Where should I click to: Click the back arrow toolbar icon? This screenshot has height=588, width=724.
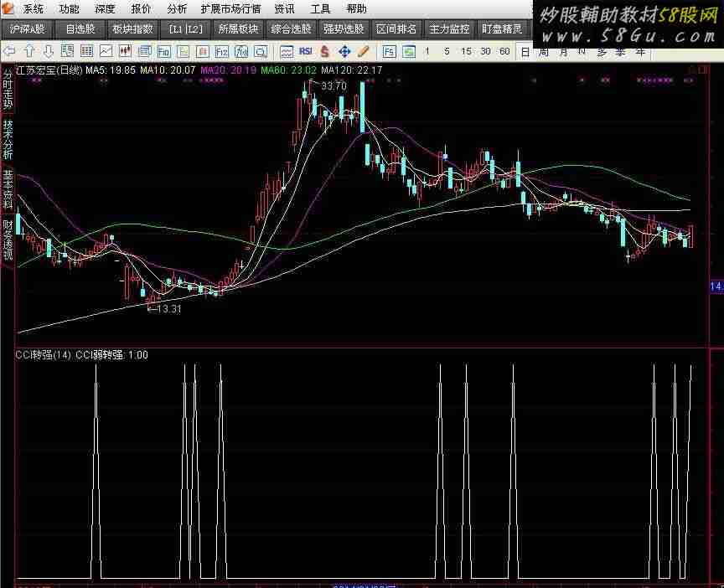coord(9,52)
